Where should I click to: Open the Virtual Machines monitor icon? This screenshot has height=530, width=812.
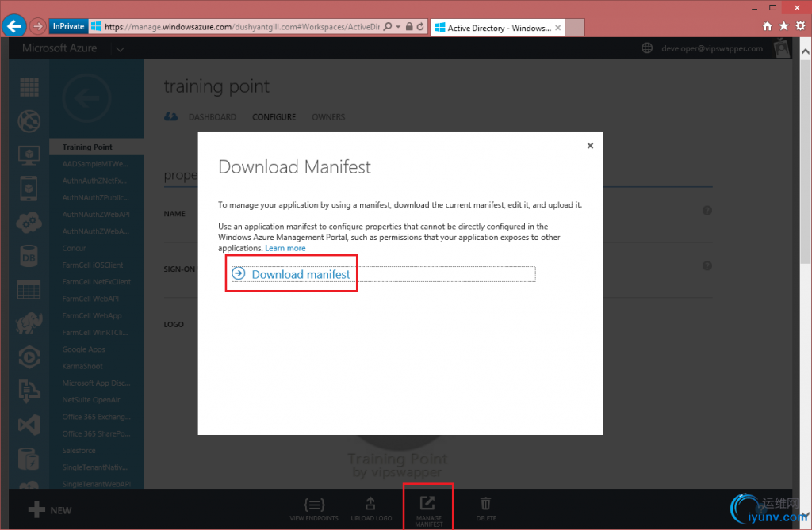[29, 154]
